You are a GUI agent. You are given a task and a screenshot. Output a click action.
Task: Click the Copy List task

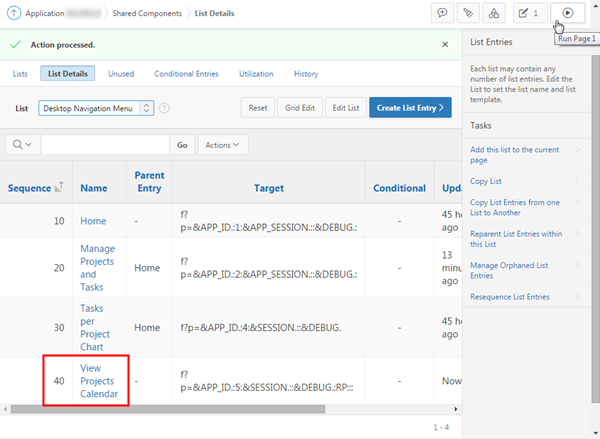pyautogui.click(x=486, y=181)
